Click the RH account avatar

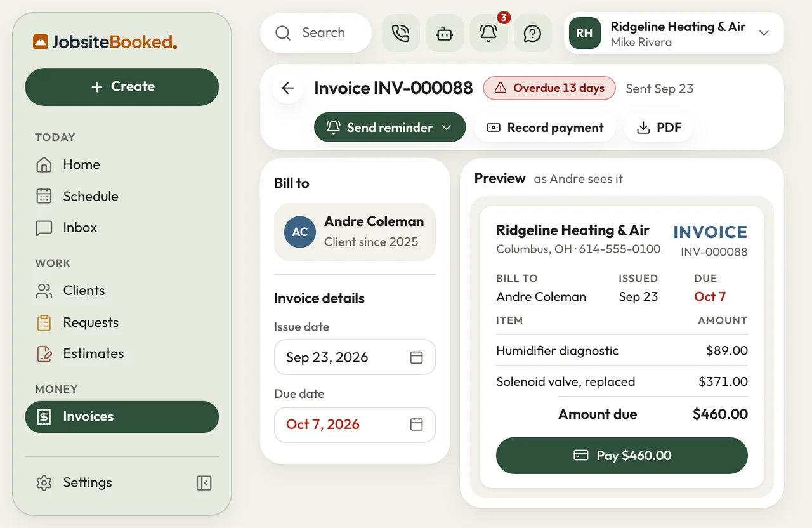(585, 33)
